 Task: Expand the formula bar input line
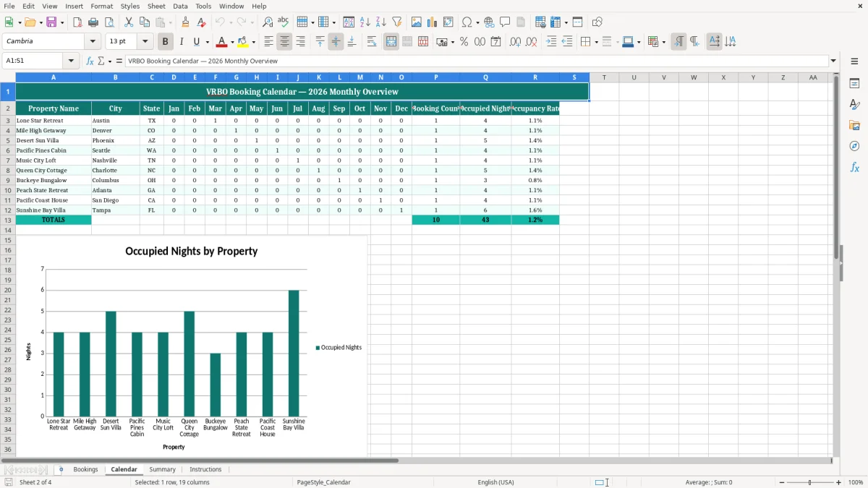point(833,61)
